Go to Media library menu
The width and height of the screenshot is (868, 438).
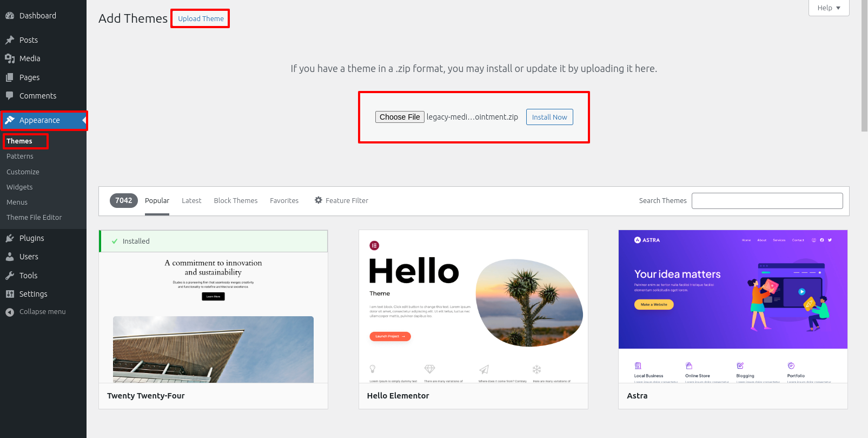click(x=43, y=58)
